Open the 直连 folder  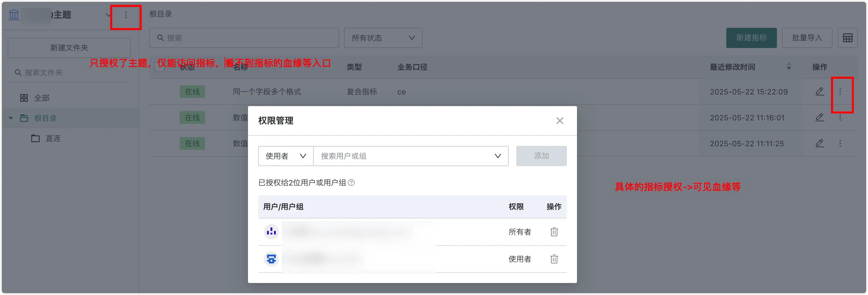53,139
